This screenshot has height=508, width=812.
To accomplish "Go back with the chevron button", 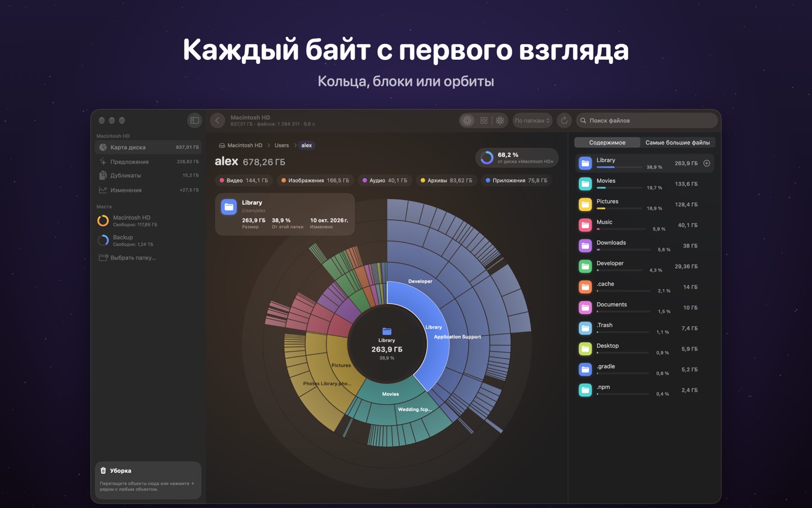I will point(217,120).
